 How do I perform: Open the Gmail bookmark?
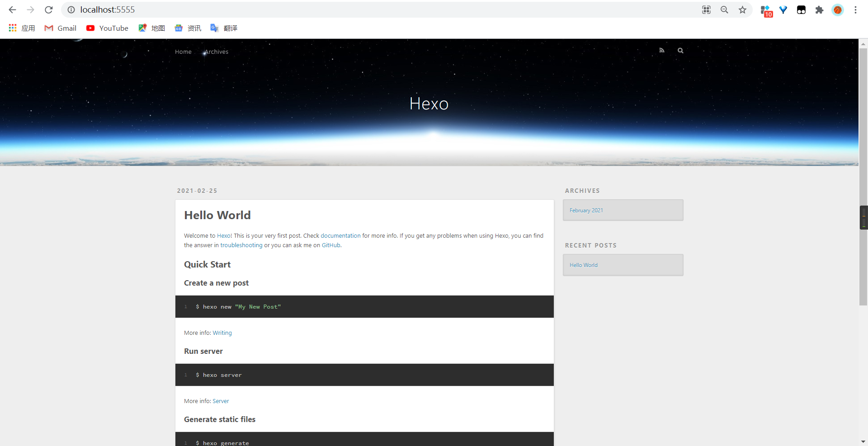(x=61, y=28)
